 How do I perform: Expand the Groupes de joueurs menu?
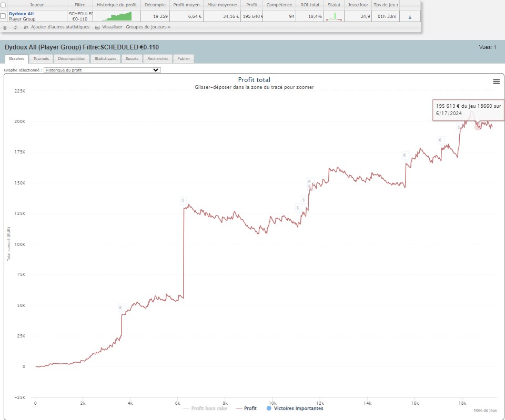(148, 27)
